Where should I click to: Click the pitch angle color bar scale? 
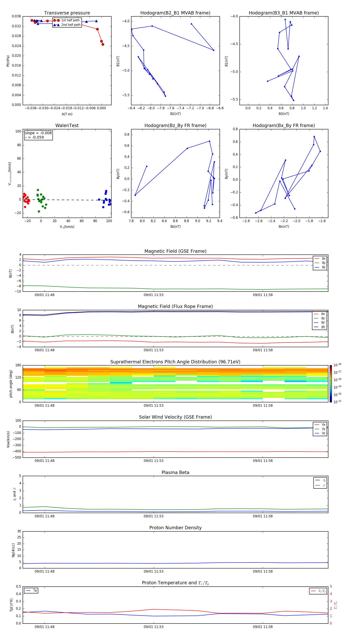[x=331, y=384]
